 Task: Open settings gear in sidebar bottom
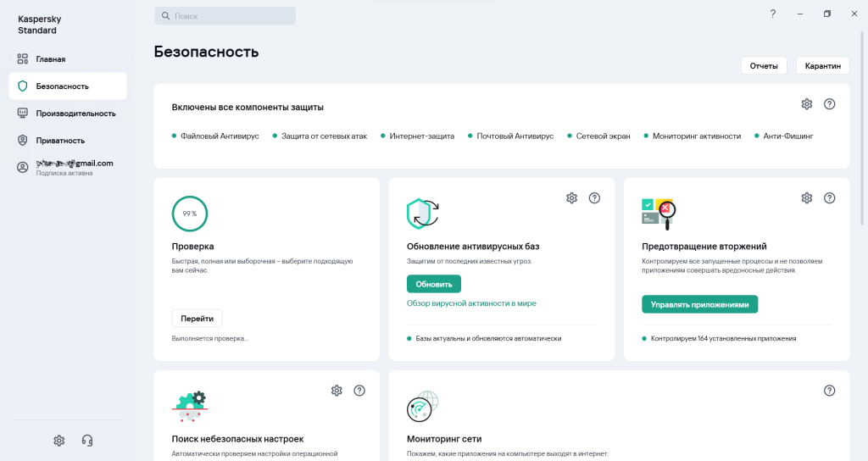pos(58,441)
